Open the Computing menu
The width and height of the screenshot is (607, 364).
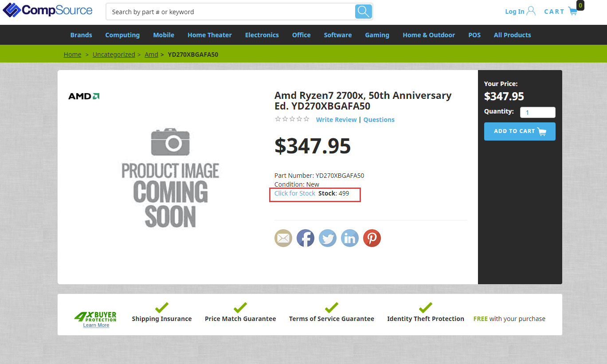(122, 35)
